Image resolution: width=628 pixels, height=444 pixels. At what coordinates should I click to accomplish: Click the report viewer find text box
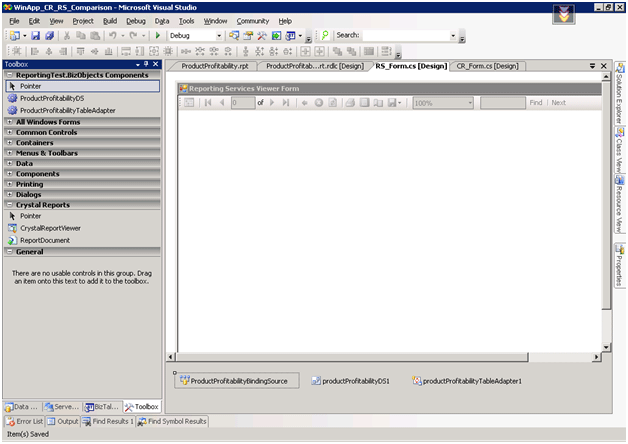click(x=503, y=103)
